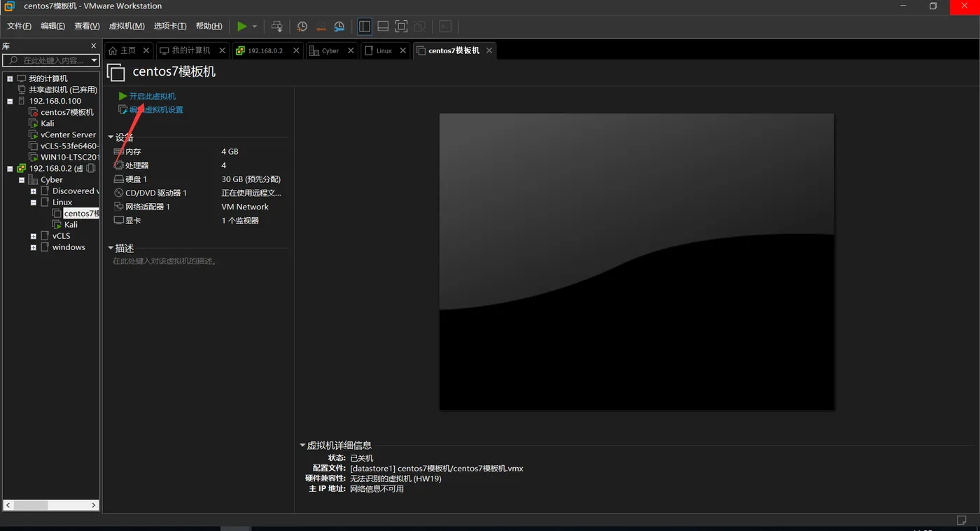Screen dimensions: 980x531
Task: Click the green power-on toolbar play icon
Action: pos(241,27)
